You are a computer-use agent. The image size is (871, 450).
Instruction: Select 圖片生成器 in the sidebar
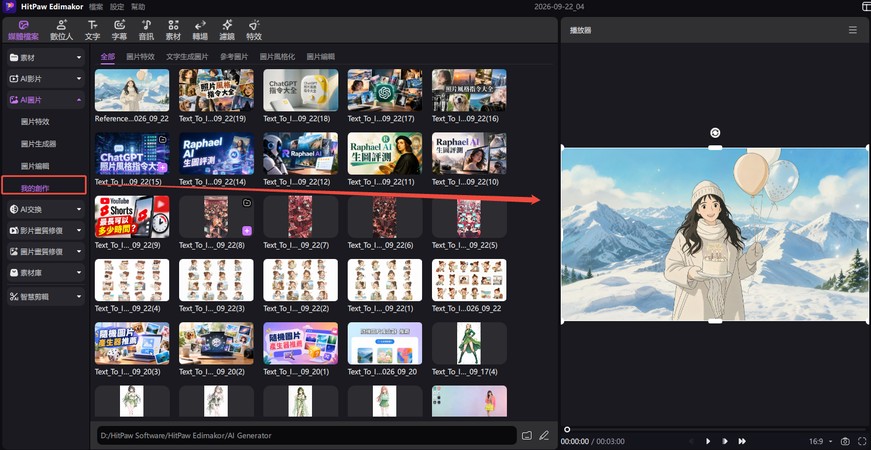(x=38, y=144)
